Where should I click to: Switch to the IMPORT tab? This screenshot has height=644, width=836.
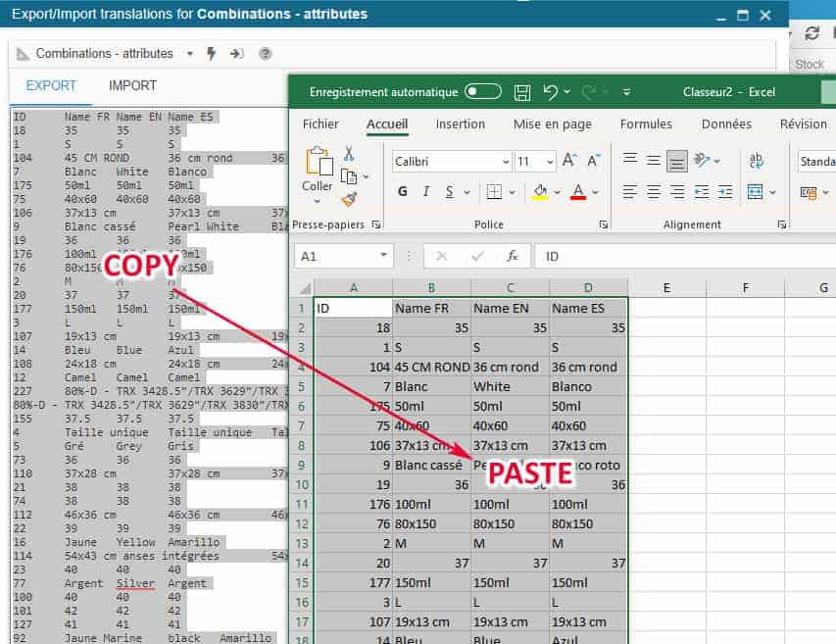(132, 85)
